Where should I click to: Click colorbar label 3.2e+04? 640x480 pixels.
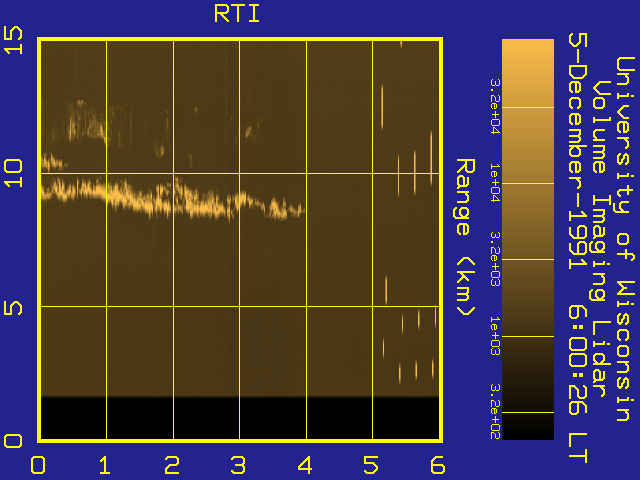point(495,107)
